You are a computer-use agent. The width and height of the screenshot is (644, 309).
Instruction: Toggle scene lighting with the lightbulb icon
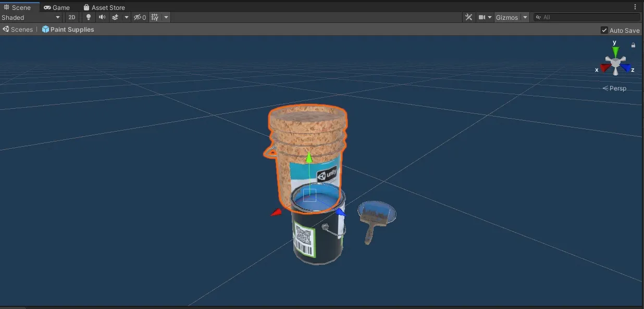(x=89, y=17)
